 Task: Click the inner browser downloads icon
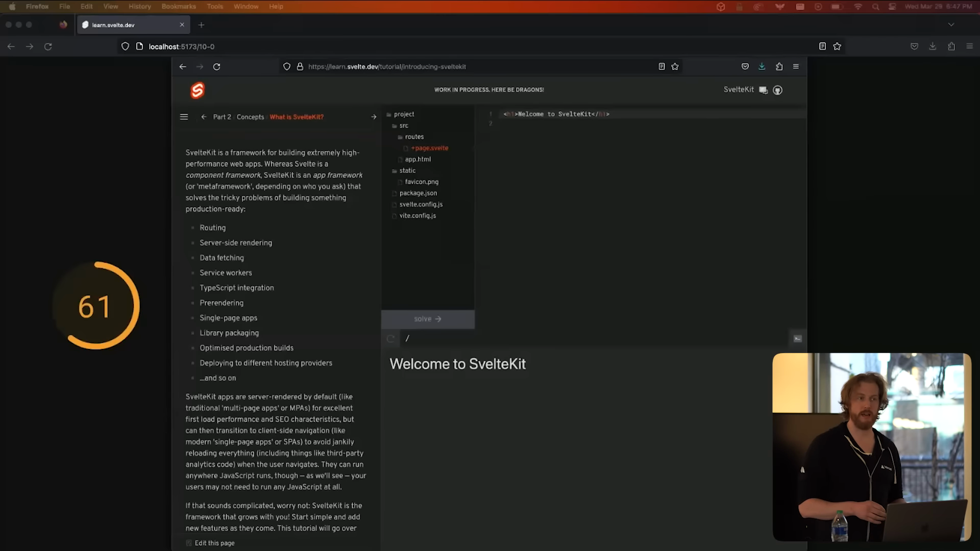coord(762,66)
